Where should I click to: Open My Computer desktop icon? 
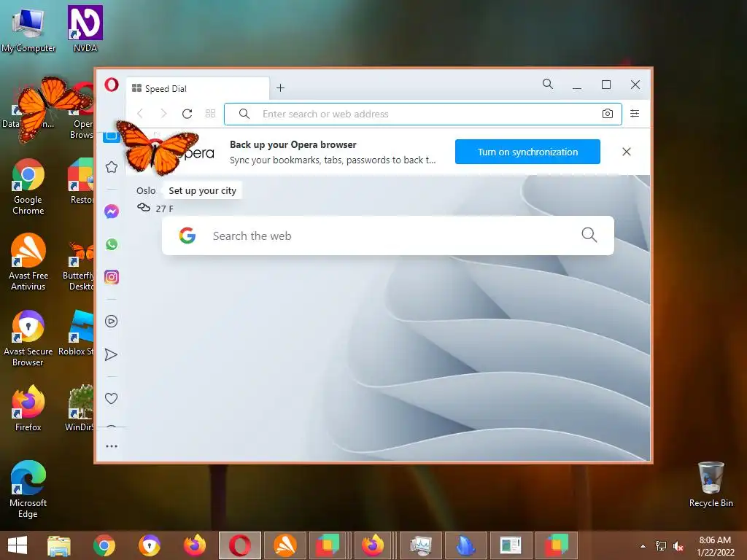[x=28, y=31]
